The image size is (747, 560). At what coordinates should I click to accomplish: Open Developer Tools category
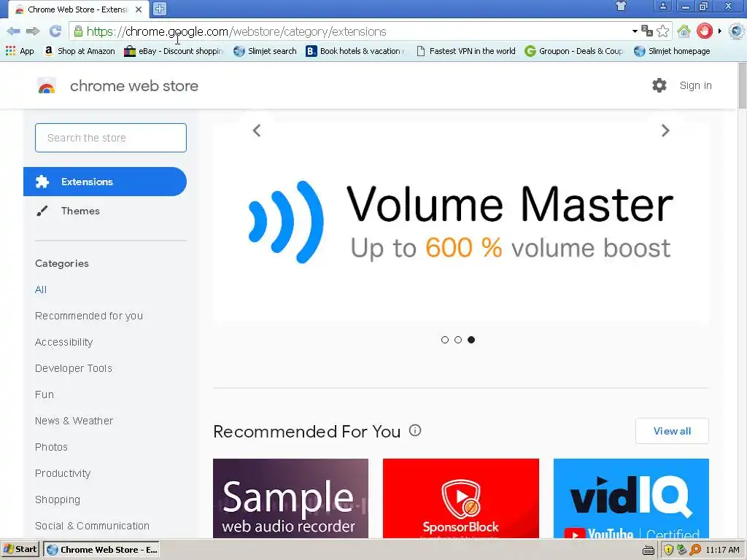click(74, 368)
